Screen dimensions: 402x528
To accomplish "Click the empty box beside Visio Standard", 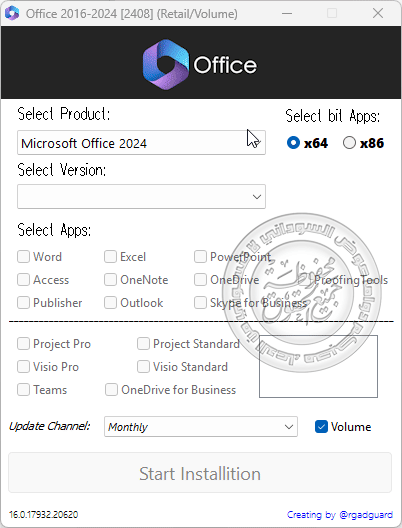I will [x=318, y=366].
